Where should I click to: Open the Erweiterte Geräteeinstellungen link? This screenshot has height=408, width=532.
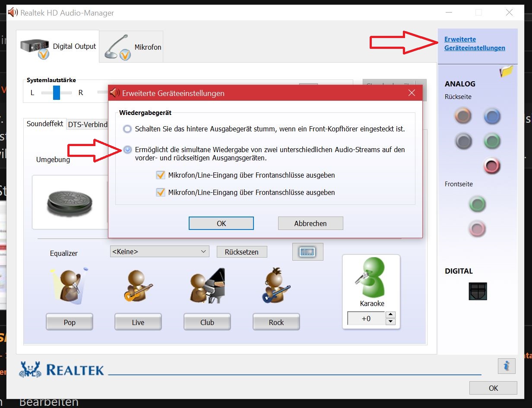click(x=475, y=44)
